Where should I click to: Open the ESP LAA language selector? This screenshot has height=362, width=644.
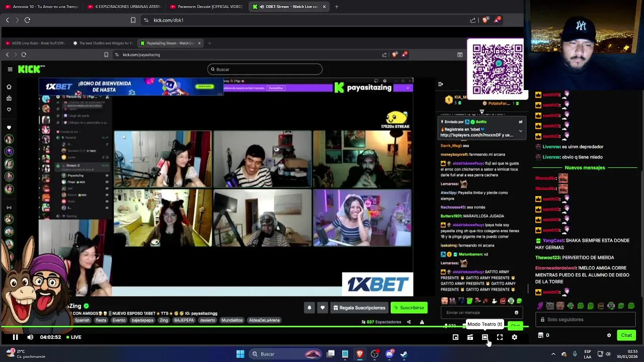pos(588,354)
